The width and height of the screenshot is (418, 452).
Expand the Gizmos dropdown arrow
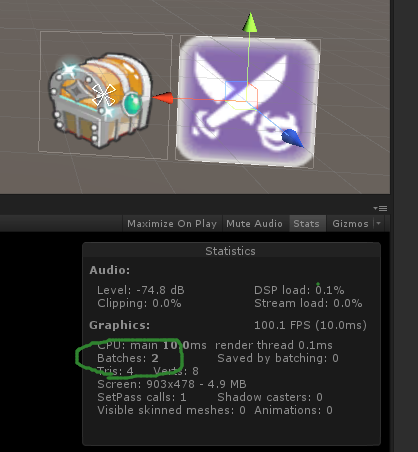coord(379,223)
